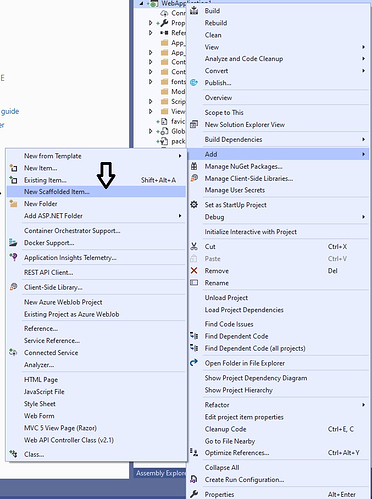The width and height of the screenshot is (372, 499).
Task: Expand the New from Template submenu arrow
Action: pyautogui.click(x=180, y=156)
